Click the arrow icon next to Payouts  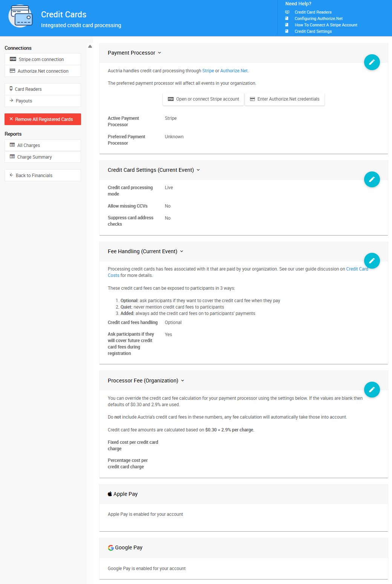[x=11, y=101]
